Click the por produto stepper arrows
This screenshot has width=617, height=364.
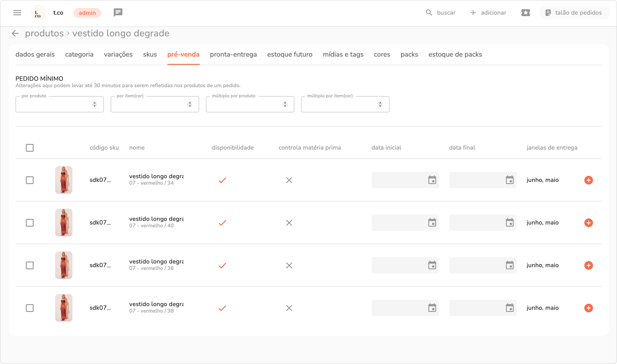(x=94, y=104)
